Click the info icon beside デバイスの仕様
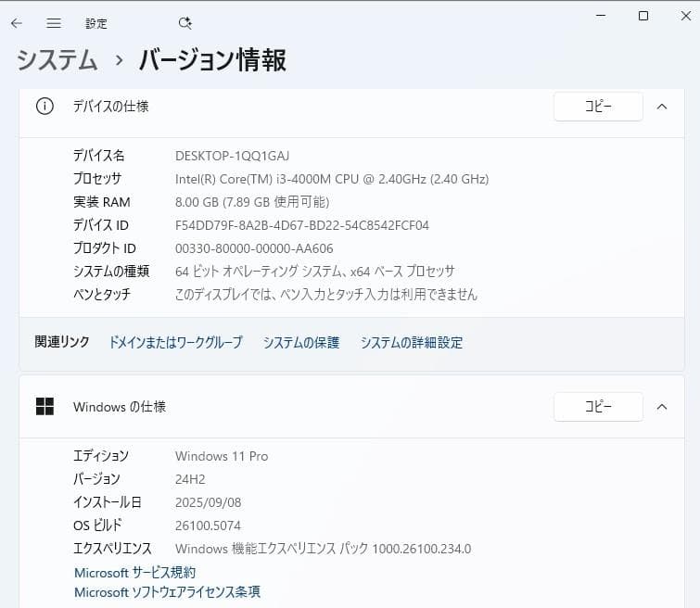 [x=45, y=107]
